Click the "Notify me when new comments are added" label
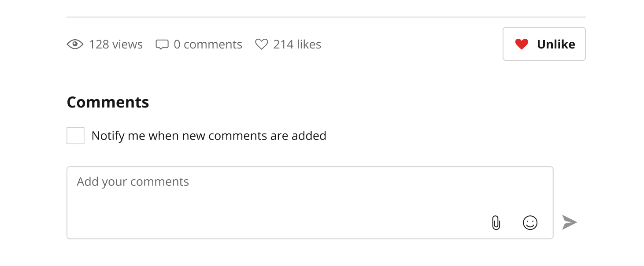This screenshot has height=266, width=644. click(209, 136)
